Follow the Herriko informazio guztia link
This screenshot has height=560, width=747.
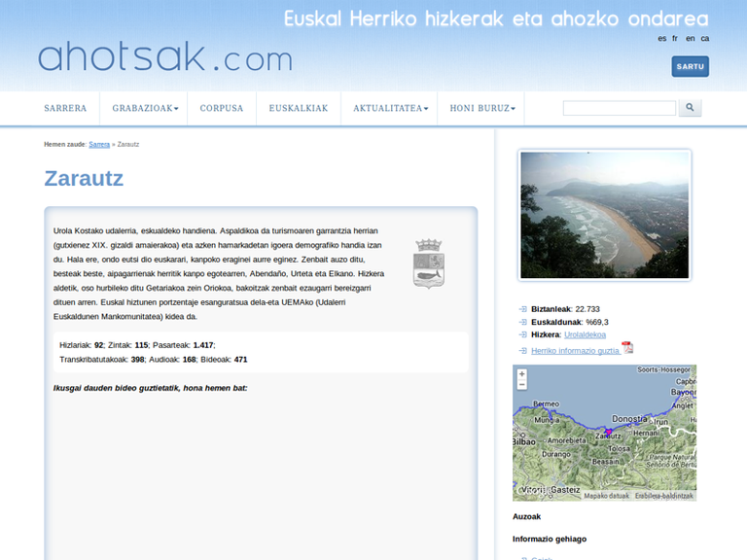(x=575, y=350)
